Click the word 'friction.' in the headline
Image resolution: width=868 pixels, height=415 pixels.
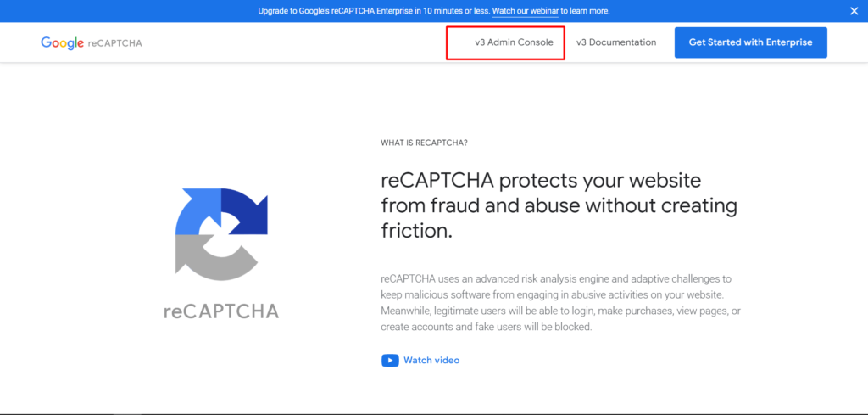417,230
